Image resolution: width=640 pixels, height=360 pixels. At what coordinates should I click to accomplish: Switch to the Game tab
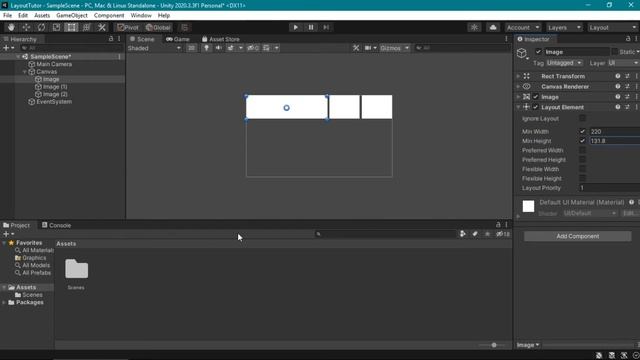point(178,39)
